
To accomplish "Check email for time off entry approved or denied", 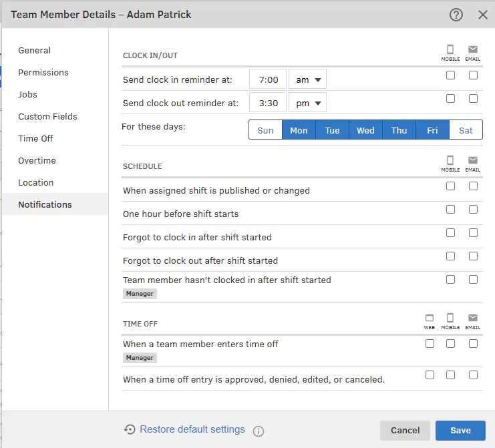I will click(x=473, y=375).
